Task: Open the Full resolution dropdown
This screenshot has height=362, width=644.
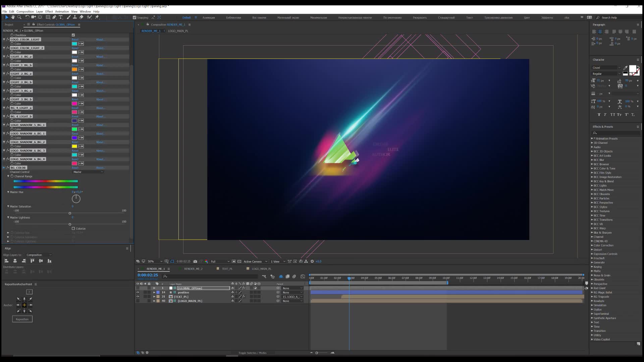Action: [220, 261]
